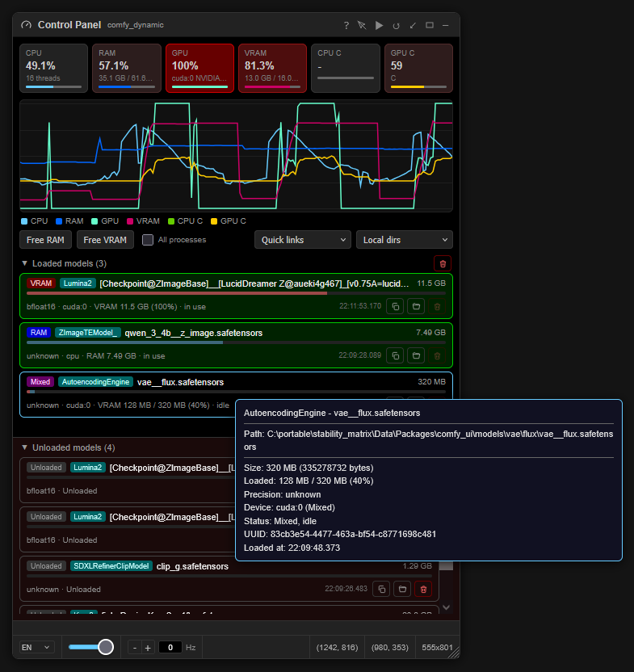Click the red VRAM badge on Lumina2 row

[x=41, y=283]
